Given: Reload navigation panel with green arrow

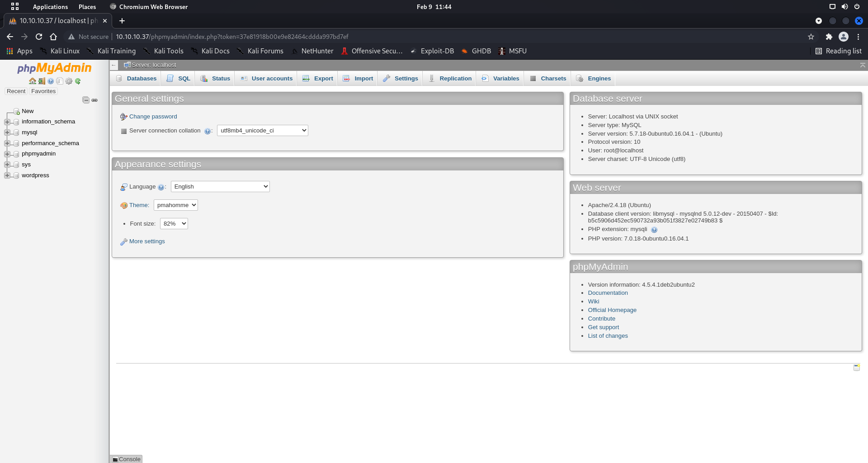Looking at the screenshot, I should click(78, 81).
